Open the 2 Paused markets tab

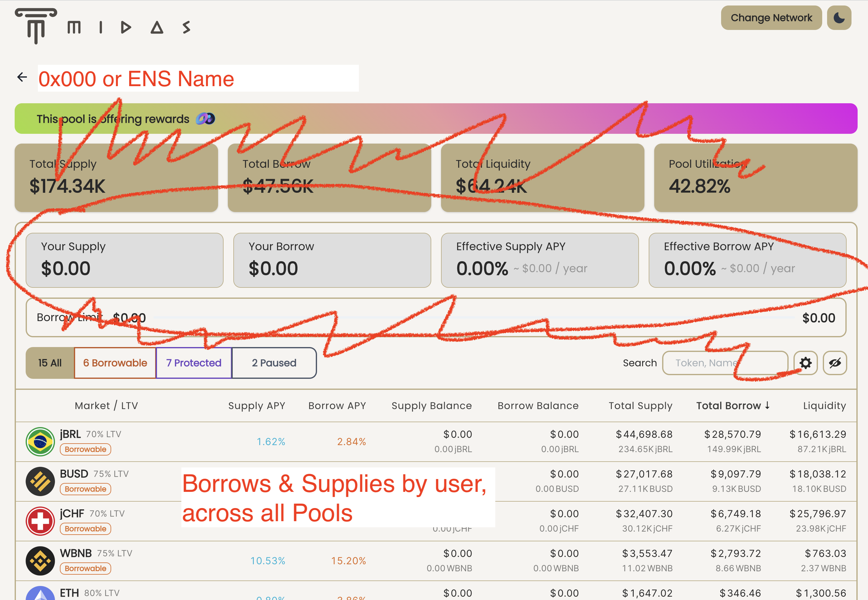point(274,362)
